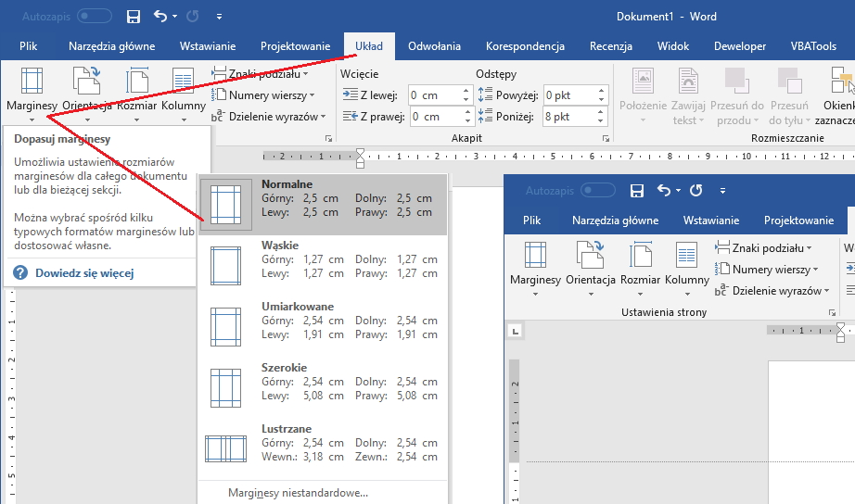Click the Powyżej spacing field
This screenshot has height=504, width=855.
tap(569, 95)
